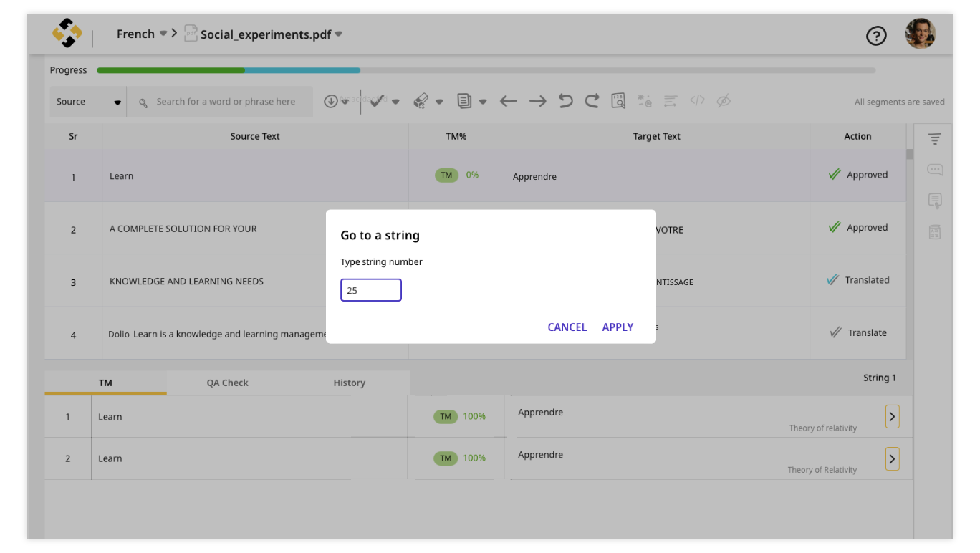The width and height of the screenshot is (980, 553).
Task: Click the Source Text column header
Action: tap(255, 136)
